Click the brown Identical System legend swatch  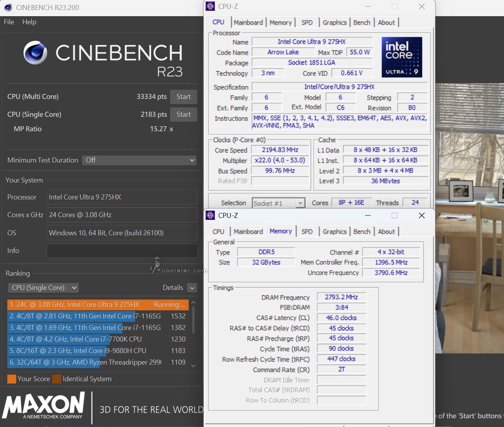pyautogui.click(x=57, y=379)
